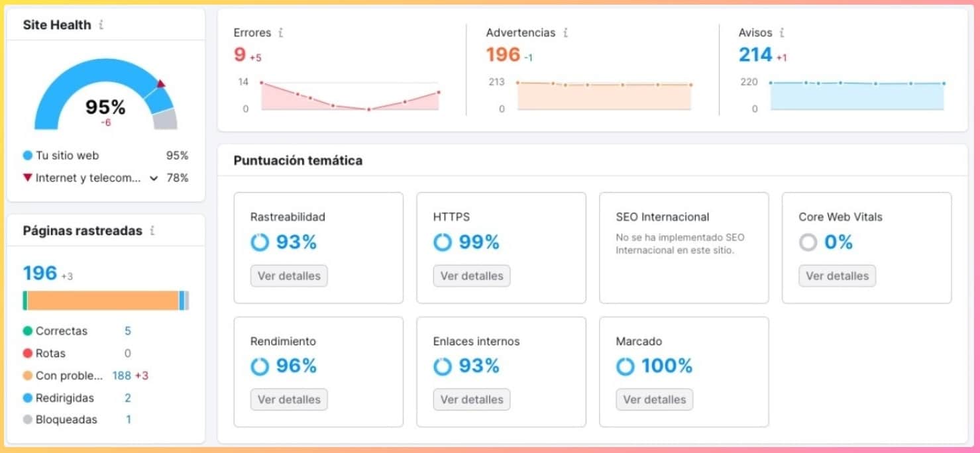Select the 188 pages Con problemas count
The height and width of the screenshot is (453, 980).
121,376
